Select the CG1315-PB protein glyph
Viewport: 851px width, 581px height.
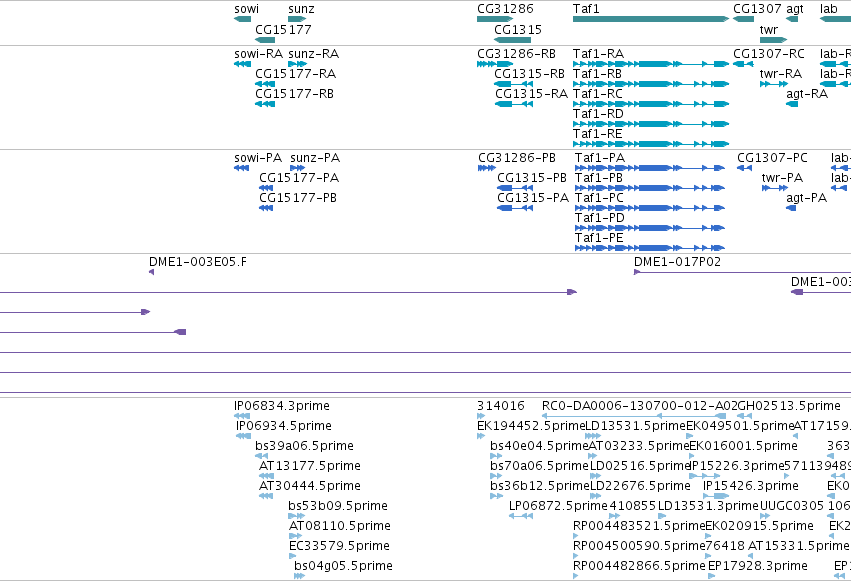pyautogui.click(x=515, y=188)
